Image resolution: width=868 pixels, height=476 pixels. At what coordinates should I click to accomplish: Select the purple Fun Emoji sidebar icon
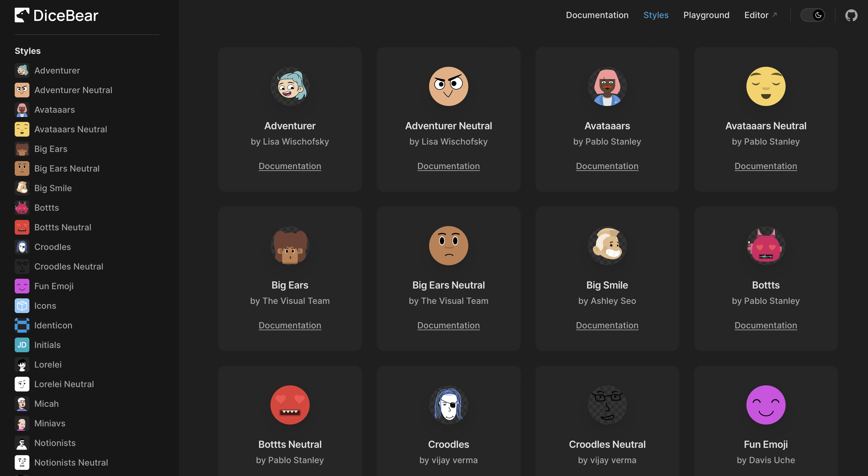[x=22, y=286]
